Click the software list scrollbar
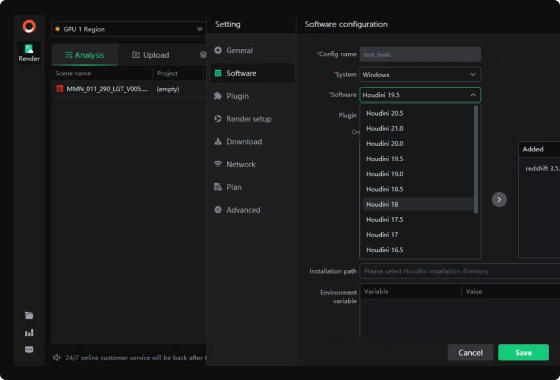 pyautogui.click(x=476, y=159)
